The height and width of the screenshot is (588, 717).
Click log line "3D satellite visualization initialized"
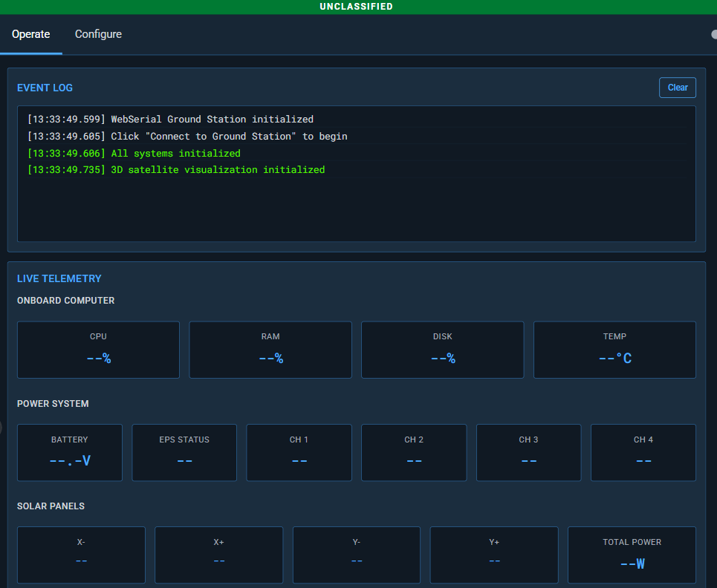point(357,169)
